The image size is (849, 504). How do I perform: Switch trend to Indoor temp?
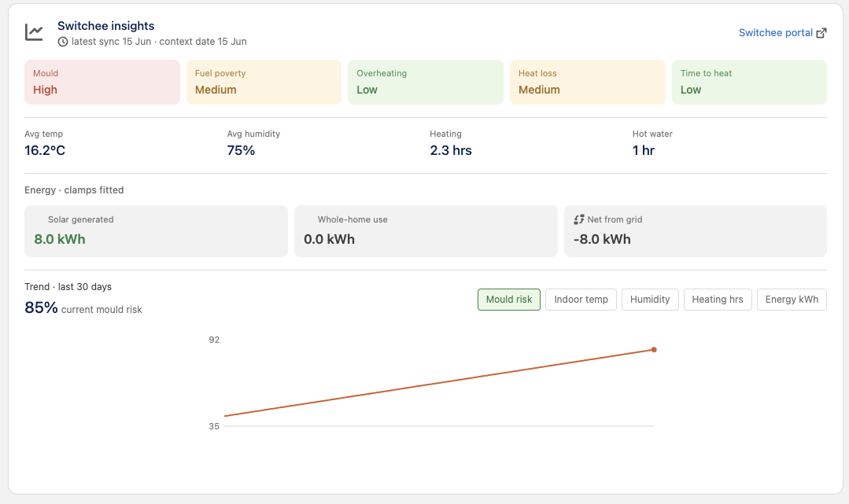pyautogui.click(x=581, y=300)
